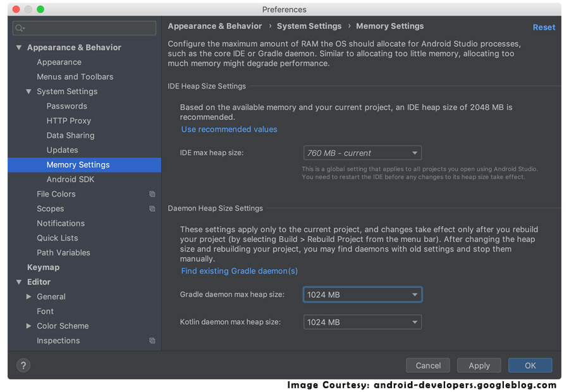This screenshot has width=569, height=392.
Task: Expand the General node under Editor
Action: pos(28,297)
